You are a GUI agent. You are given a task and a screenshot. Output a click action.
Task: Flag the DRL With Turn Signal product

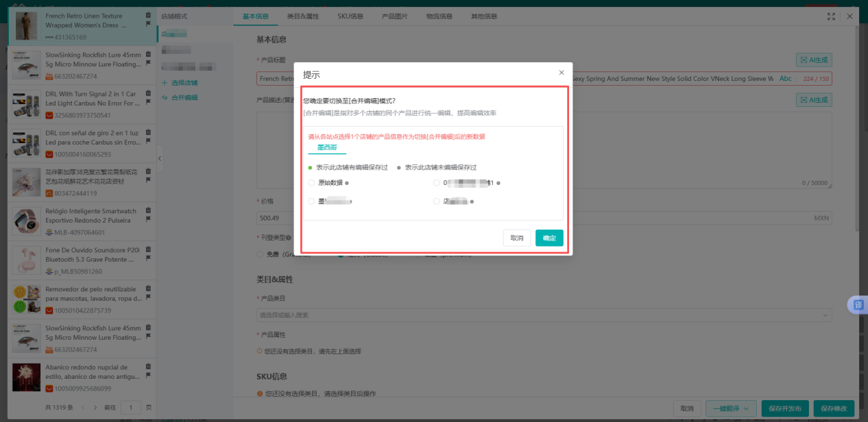pos(148,101)
